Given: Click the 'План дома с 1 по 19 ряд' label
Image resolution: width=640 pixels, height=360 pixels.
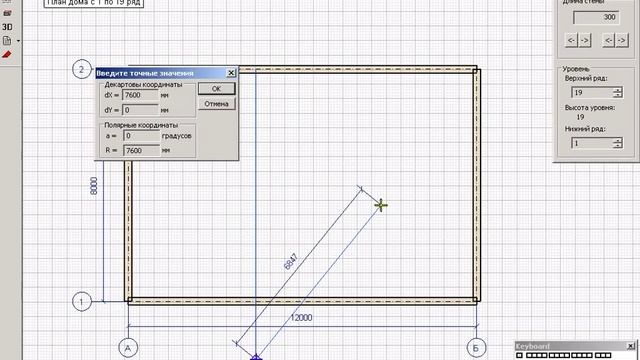Looking at the screenshot, I should tap(94, 2).
